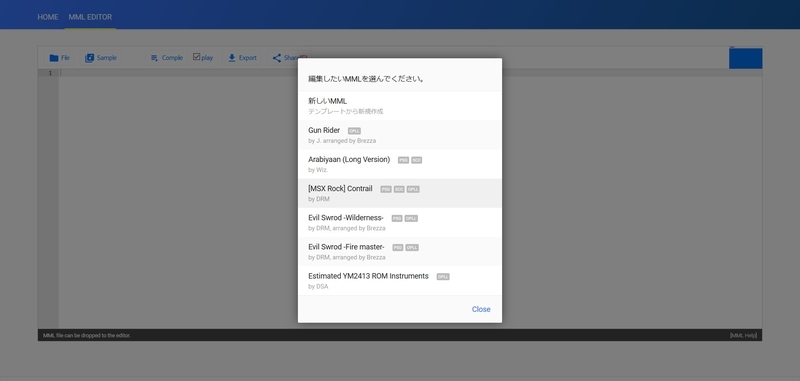This screenshot has width=800, height=381.
Task: Click the PSG tag on Wilderness row
Action: tap(397, 218)
